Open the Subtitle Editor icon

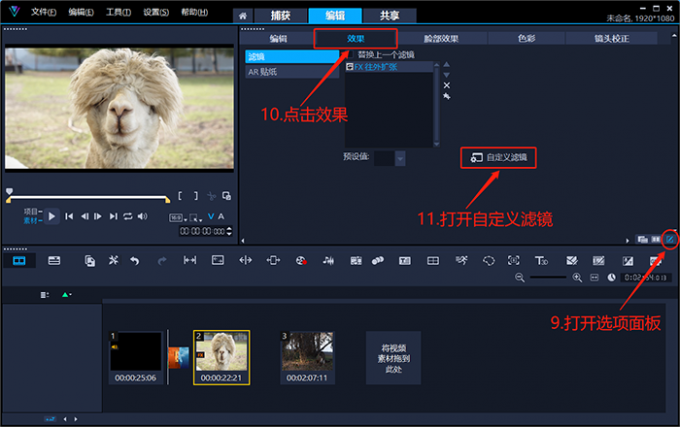click(405, 261)
